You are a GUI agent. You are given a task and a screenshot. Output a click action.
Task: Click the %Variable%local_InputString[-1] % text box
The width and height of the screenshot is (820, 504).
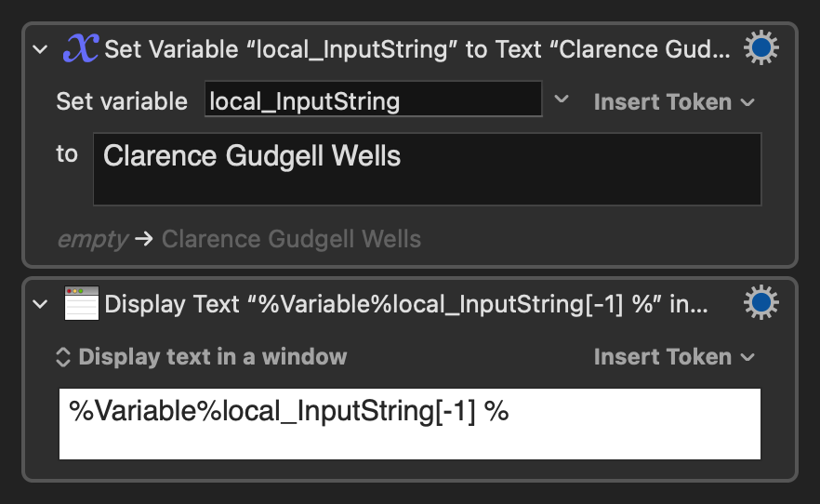(x=410, y=424)
